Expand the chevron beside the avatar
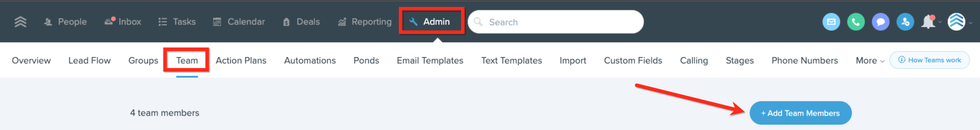Image resolution: width=980 pixels, height=130 pixels. coord(970,23)
